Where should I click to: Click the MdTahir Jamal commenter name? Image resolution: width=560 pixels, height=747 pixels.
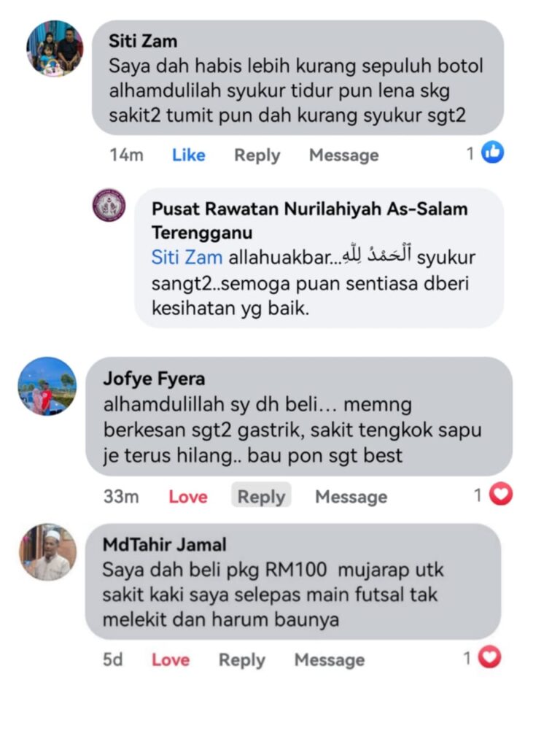[x=165, y=544]
